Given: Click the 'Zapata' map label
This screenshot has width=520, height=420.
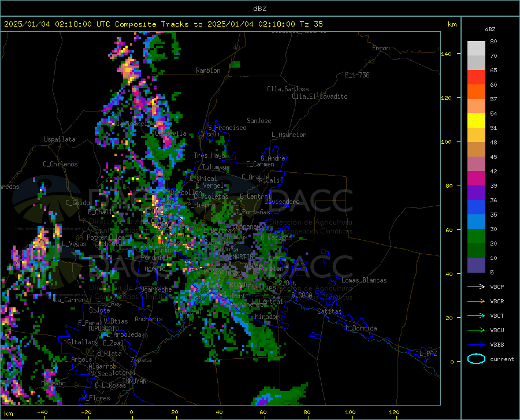Looking at the screenshot, I should 142,360.
